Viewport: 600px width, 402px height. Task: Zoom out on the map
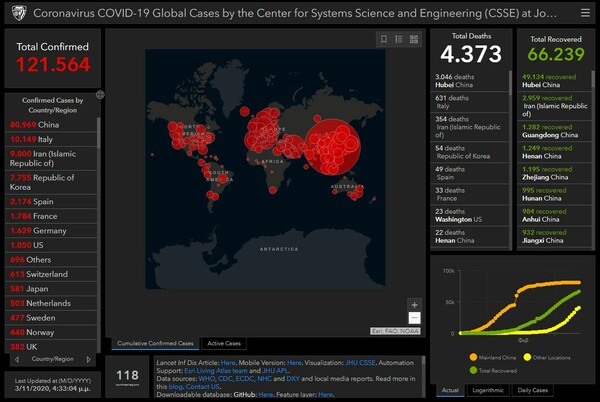pos(414,318)
